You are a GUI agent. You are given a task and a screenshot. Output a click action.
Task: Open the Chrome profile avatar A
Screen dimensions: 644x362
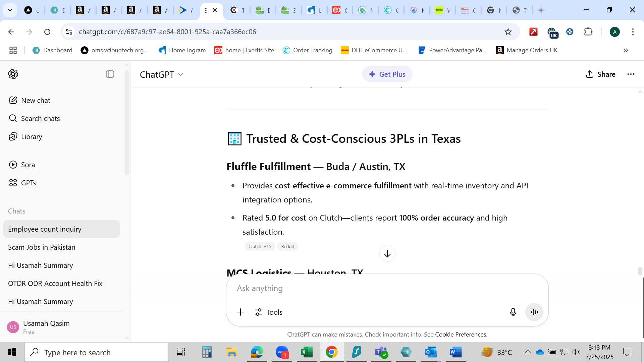point(614,32)
